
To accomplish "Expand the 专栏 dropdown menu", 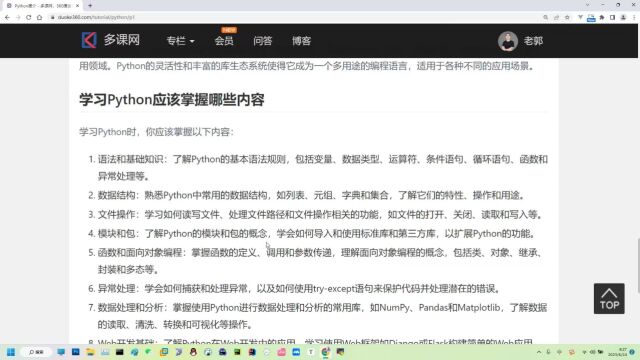I will tap(180, 41).
